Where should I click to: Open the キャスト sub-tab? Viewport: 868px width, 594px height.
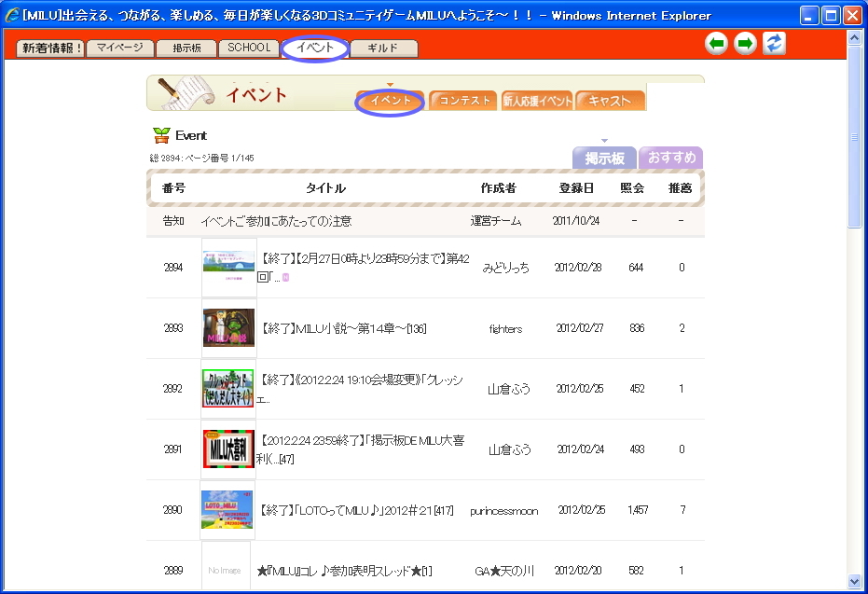[610, 101]
